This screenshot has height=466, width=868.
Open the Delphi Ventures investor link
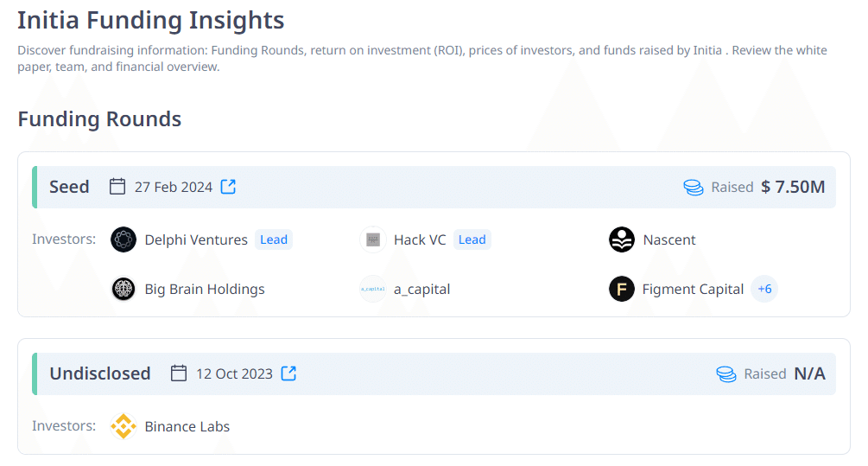point(196,239)
